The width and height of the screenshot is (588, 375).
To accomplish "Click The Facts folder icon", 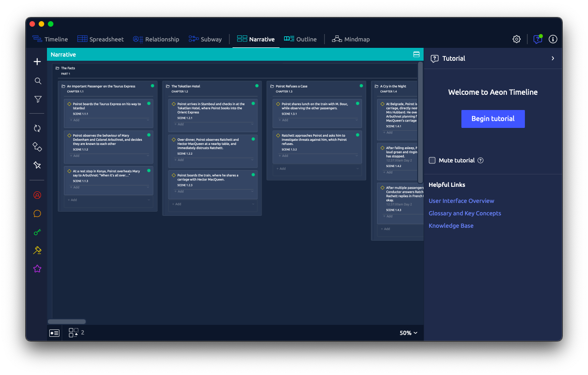I will click(x=58, y=68).
